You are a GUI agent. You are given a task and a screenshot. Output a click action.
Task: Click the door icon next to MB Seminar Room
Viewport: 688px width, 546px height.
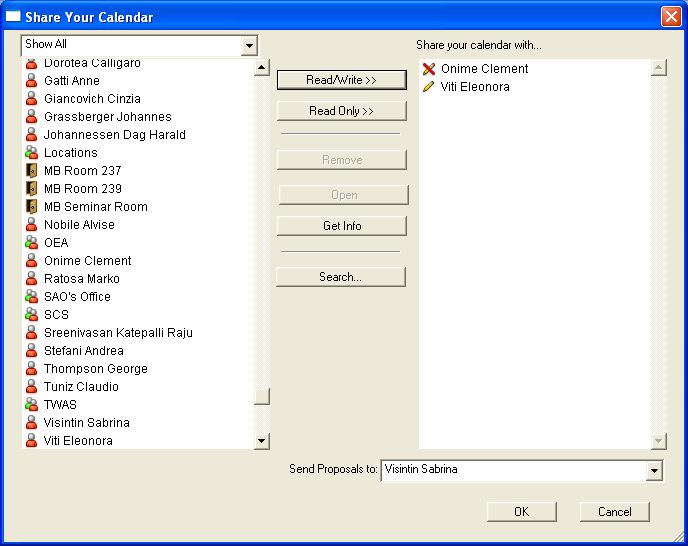(x=31, y=207)
